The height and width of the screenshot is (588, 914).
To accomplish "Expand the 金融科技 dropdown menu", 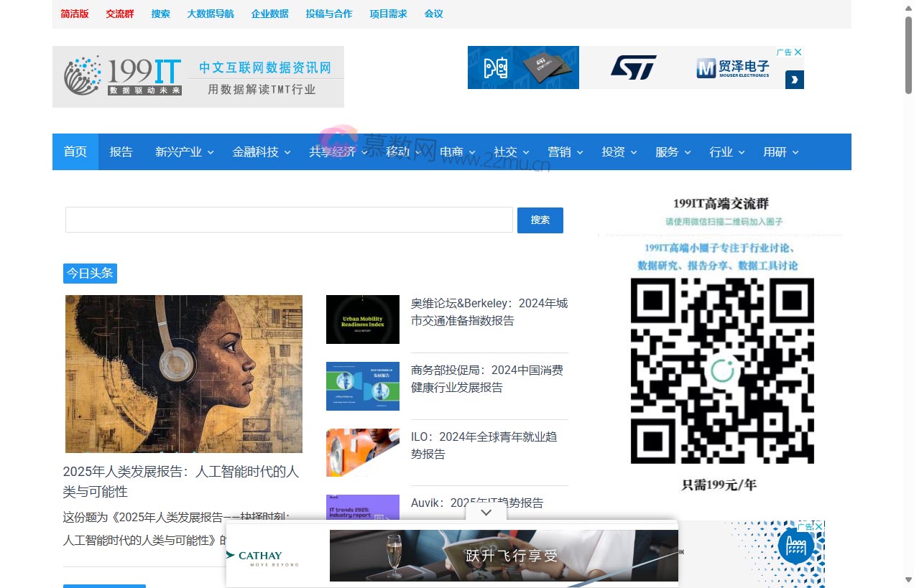I will click(x=262, y=152).
